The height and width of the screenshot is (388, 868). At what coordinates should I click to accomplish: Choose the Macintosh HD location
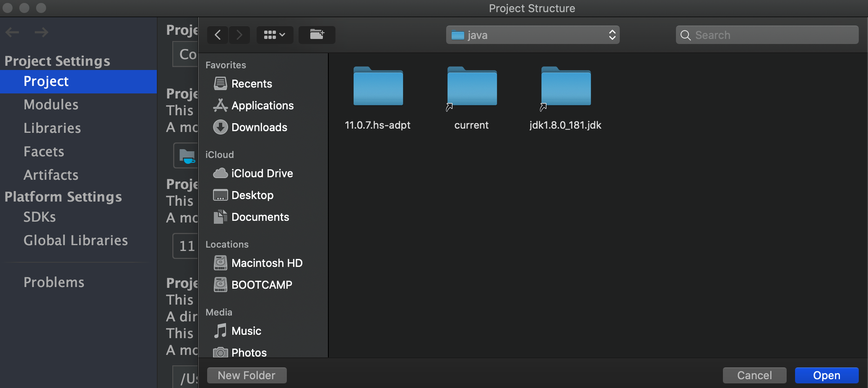click(x=267, y=263)
